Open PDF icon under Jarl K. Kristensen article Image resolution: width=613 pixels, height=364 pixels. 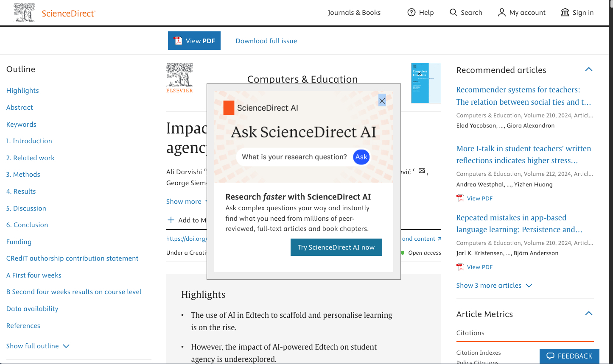click(460, 267)
